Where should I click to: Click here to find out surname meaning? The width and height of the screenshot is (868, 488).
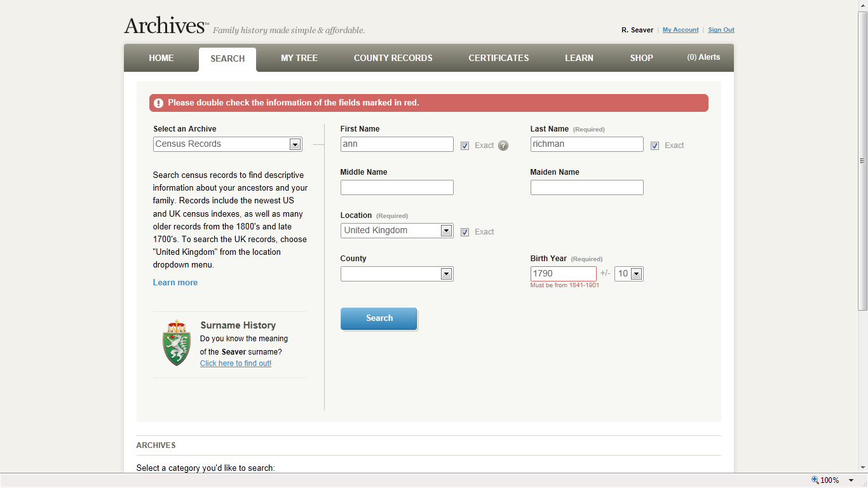[x=235, y=363]
